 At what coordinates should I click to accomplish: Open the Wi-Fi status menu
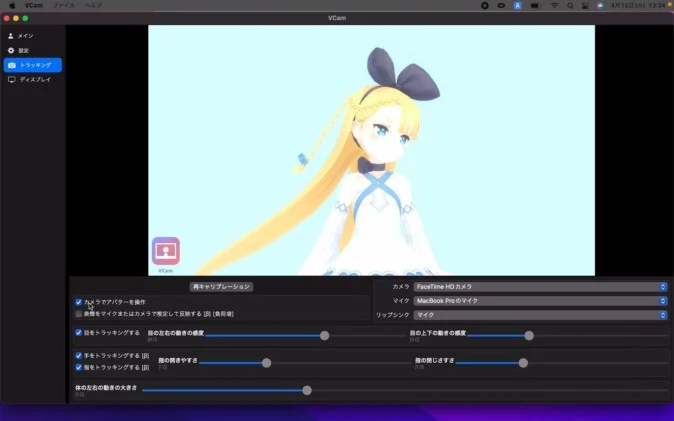(x=555, y=6)
